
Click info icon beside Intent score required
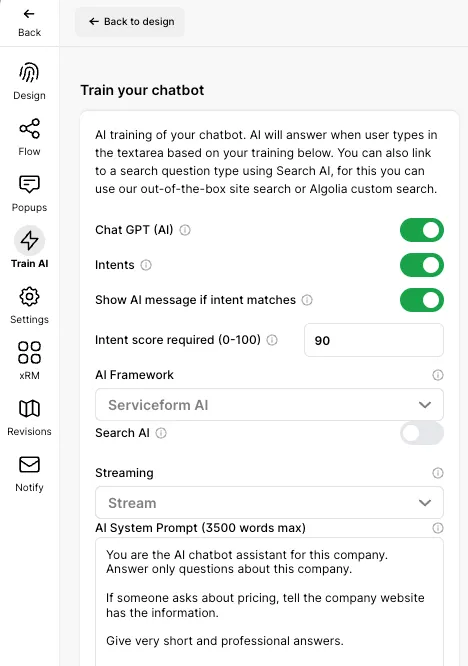[x=272, y=340]
